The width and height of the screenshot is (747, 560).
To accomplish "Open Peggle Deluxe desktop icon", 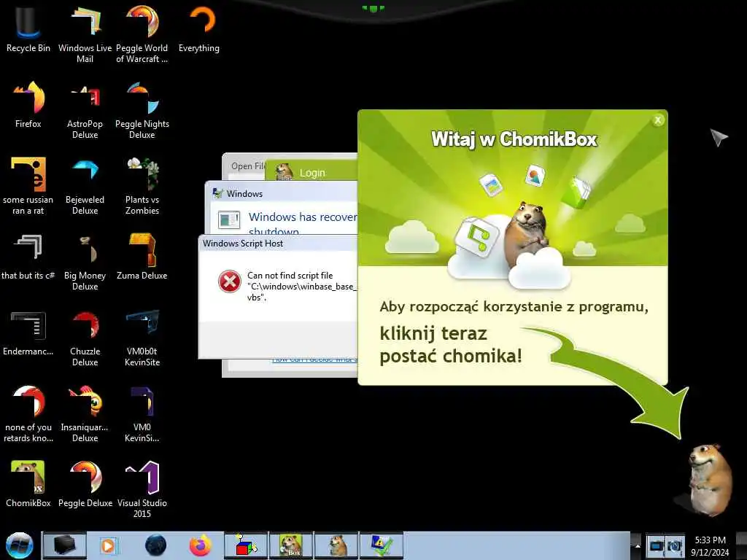I will (x=85, y=484).
